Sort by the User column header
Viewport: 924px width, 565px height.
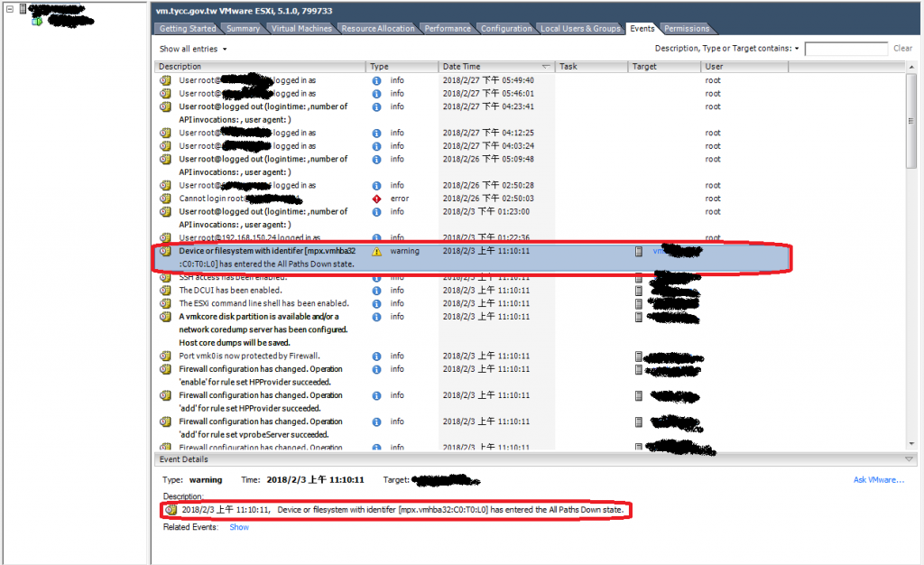point(744,67)
